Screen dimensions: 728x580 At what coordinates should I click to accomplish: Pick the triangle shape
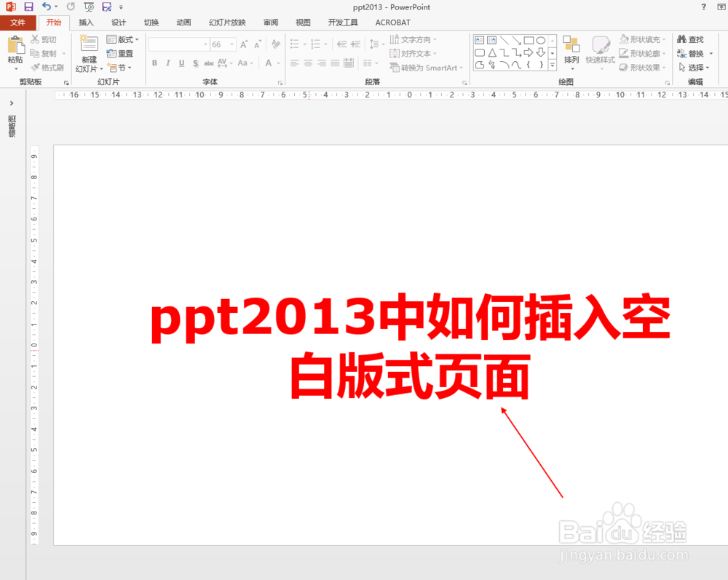point(492,52)
